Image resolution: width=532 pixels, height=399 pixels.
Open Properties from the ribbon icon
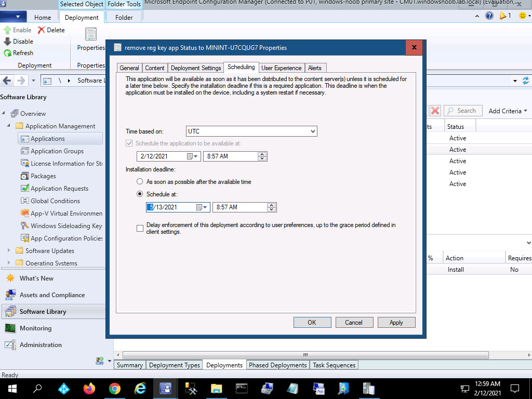coord(90,34)
